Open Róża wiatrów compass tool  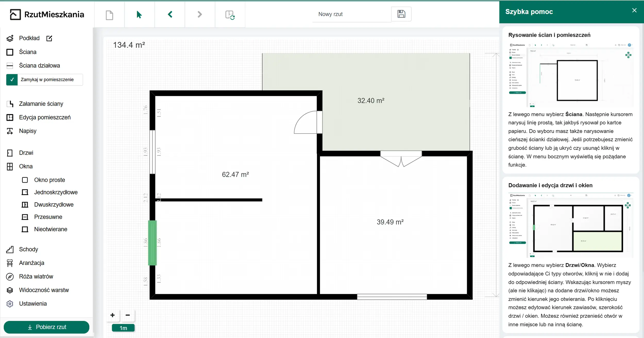36,276
